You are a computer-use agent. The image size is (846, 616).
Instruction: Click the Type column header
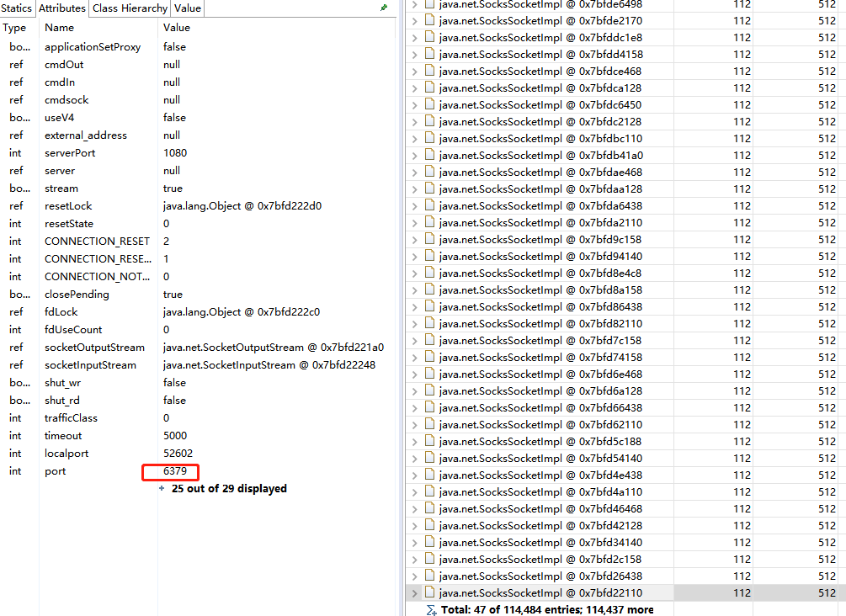pos(15,28)
